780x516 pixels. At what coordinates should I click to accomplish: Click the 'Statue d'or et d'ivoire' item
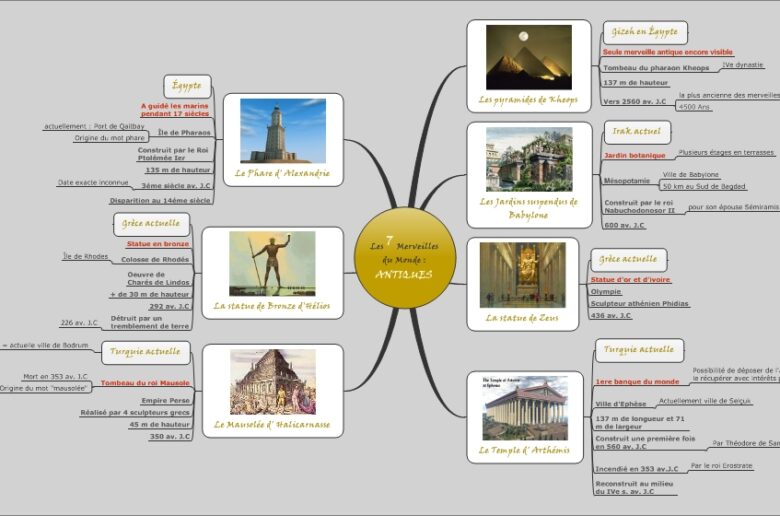coord(630,280)
